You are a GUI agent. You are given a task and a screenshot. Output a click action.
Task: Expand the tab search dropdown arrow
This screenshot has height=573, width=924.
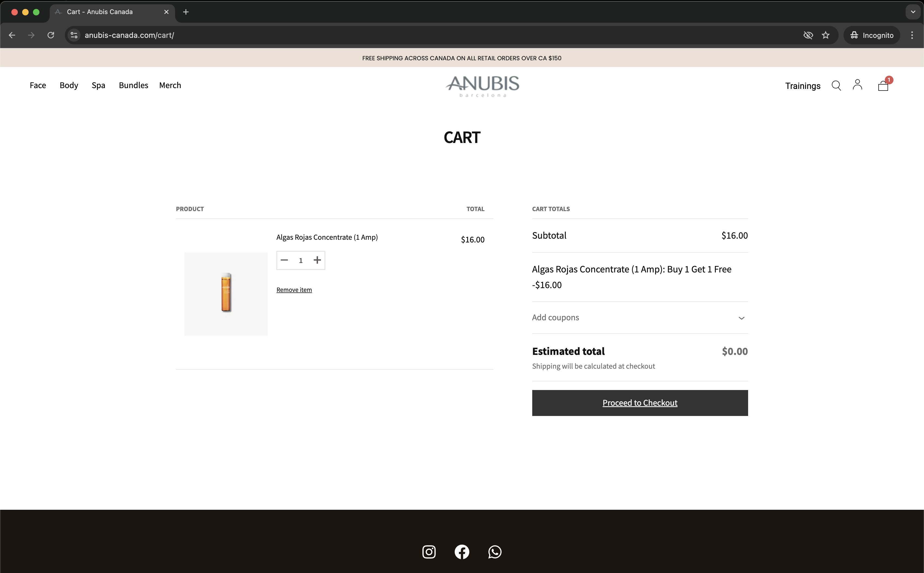point(913,12)
